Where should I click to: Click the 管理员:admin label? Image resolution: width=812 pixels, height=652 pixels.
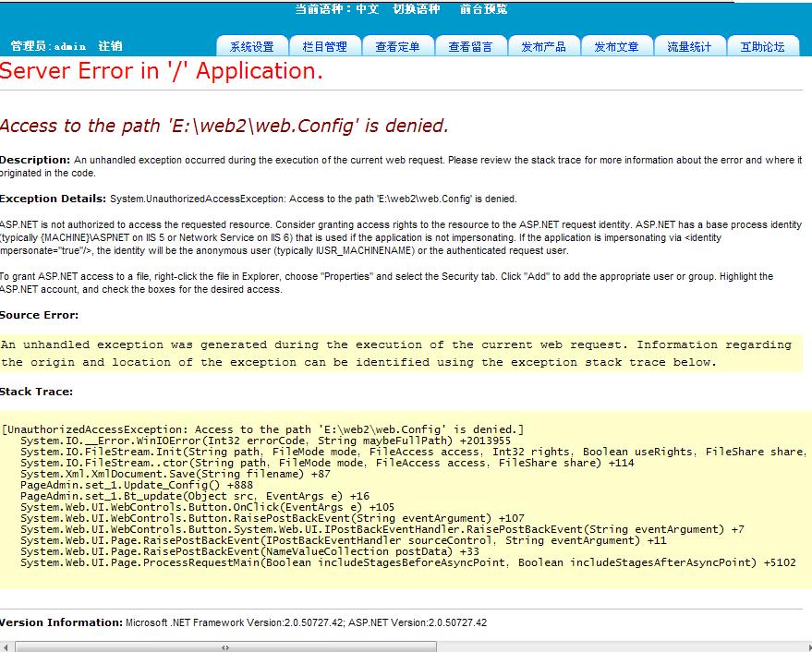tap(48, 46)
